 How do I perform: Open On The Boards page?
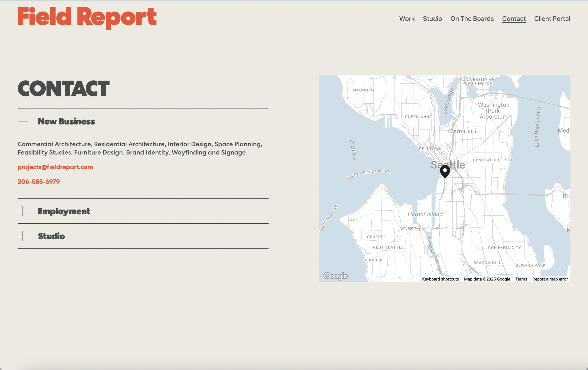coord(472,19)
